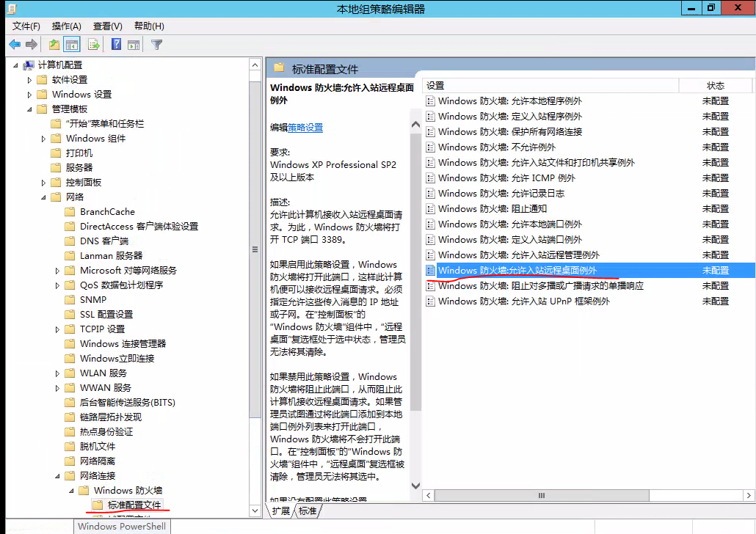Click folder icon next to 打印机

(57, 153)
